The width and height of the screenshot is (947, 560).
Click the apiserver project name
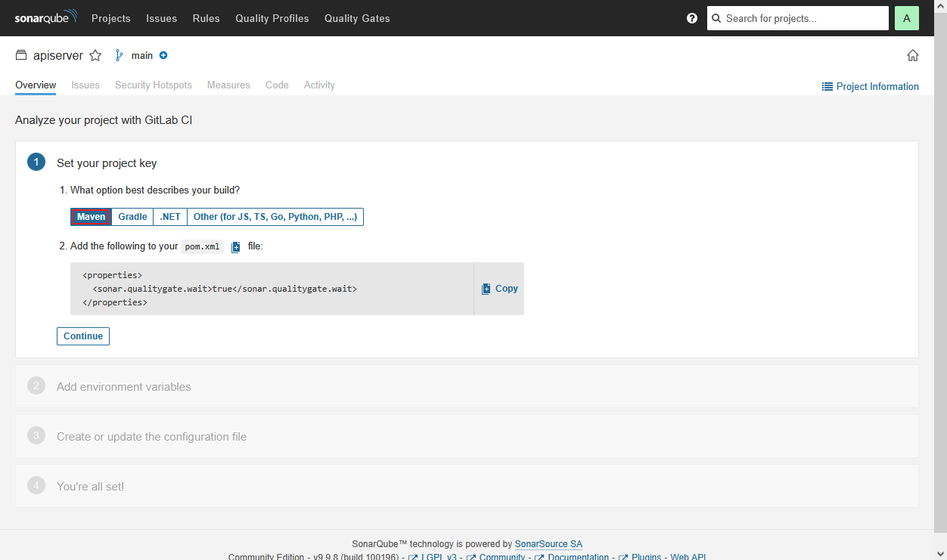tap(58, 55)
